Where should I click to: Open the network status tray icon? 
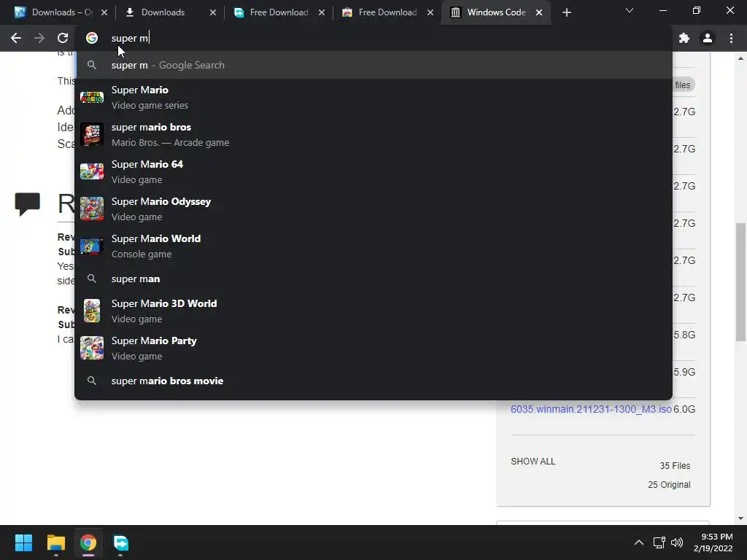click(x=659, y=542)
